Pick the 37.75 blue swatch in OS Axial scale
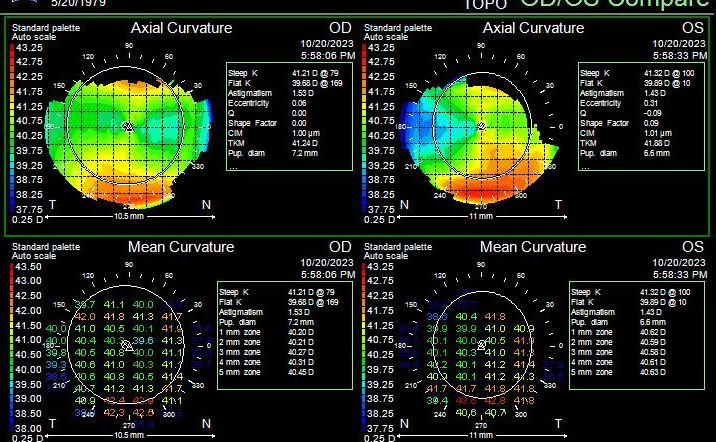 pyautogui.click(x=364, y=207)
